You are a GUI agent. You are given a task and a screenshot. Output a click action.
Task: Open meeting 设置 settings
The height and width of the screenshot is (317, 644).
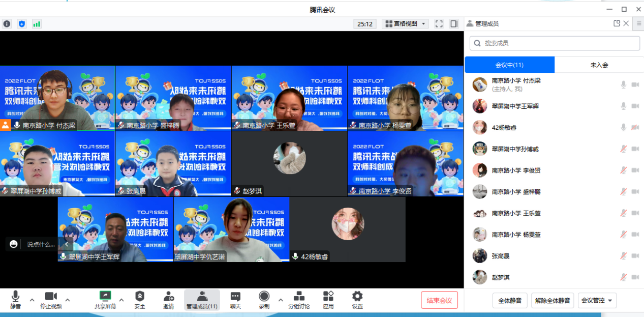coord(357,300)
